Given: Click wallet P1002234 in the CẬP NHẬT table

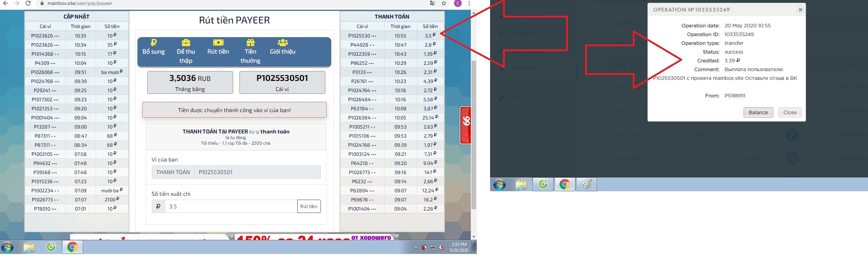Looking at the screenshot, I should [x=45, y=191].
